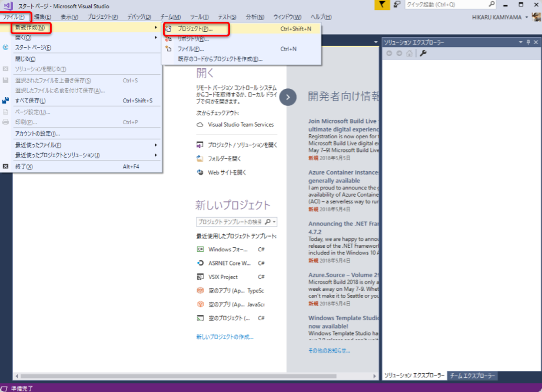Open the template search options dropdown arrow
This screenshot has width=542, height=392.
[274, 221]
